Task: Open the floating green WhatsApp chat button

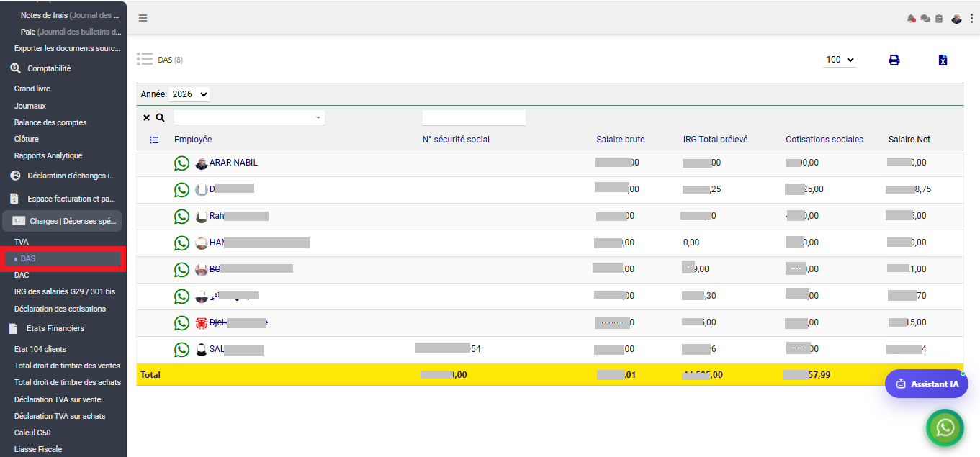Action: coord(945,427)
